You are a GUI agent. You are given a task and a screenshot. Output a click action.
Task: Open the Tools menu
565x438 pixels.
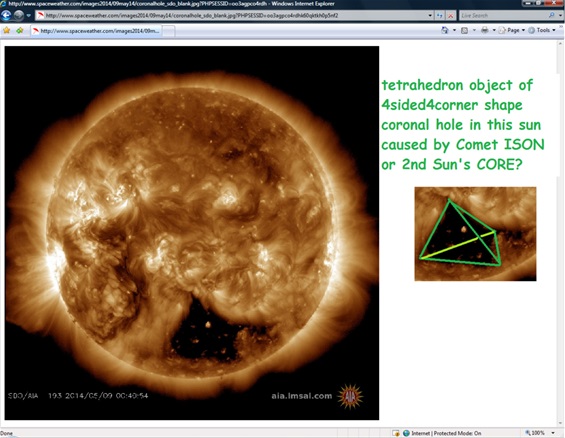tap(542, 30)
